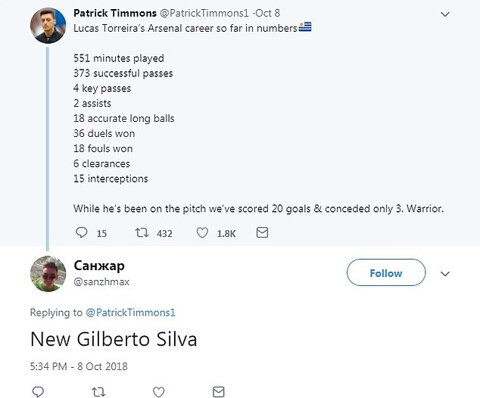Message the Санжар reply via envelope icon
The width and height of the screenshot is (480, 398).
[219, 392]
